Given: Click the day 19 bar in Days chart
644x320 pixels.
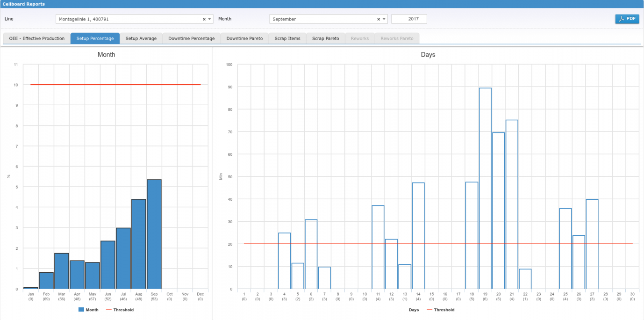Looking at the screenshot, I should pos(485,188).
